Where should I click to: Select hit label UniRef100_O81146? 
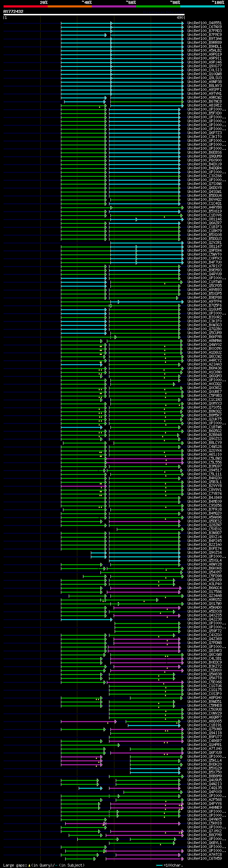204,219
